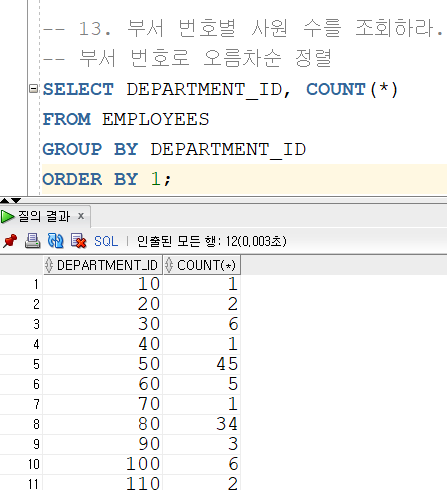Select DEPARTMENT_ID cell with value 90
The height and width of the screenshot is (490, 447).
click(103, 444)
